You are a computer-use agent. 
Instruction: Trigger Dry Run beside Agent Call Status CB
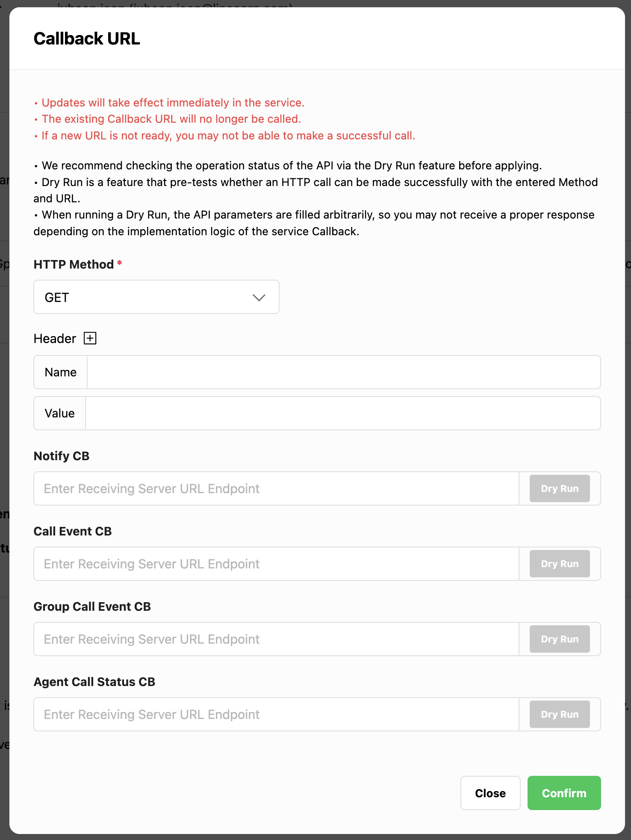point(559,714)
